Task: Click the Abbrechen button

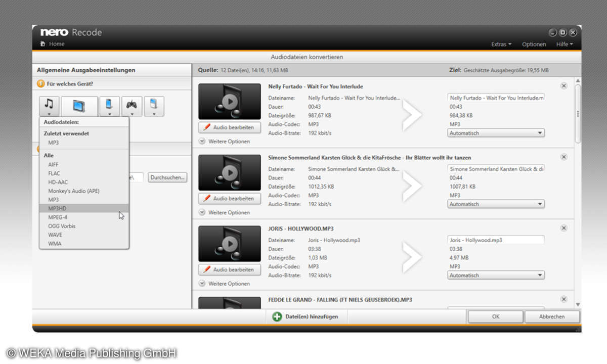Action: pyautogui.click(x=552, y=316)
